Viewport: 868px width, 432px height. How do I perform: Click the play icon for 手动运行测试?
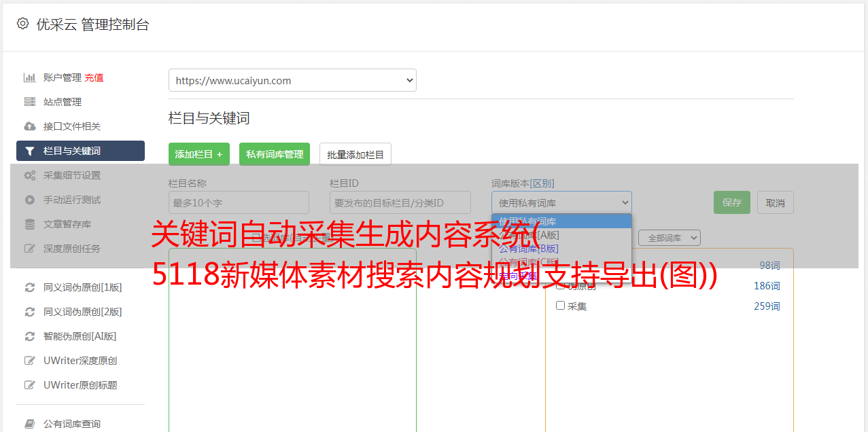(x=30, y=200)
